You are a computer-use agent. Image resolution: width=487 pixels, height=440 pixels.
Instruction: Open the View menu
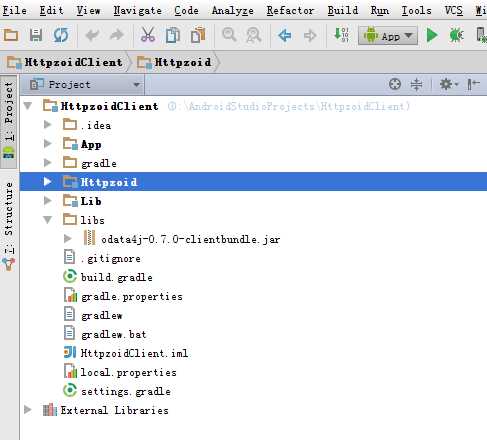coord(88,10)
